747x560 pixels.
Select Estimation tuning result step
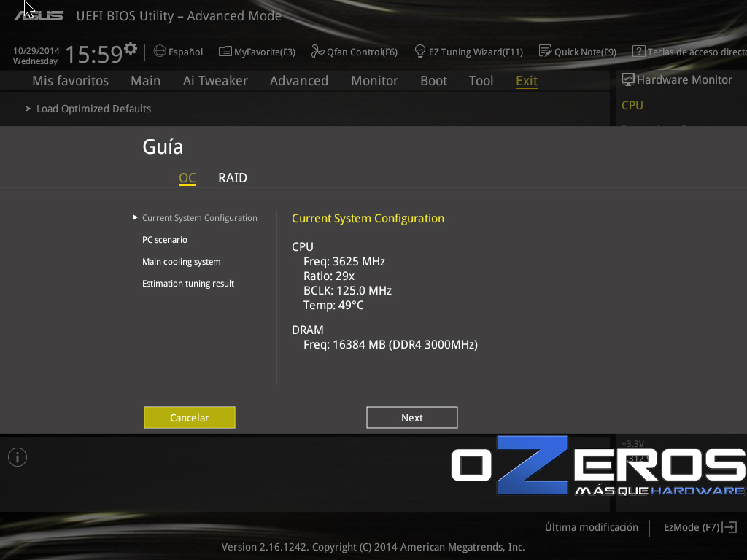point(188,284)
